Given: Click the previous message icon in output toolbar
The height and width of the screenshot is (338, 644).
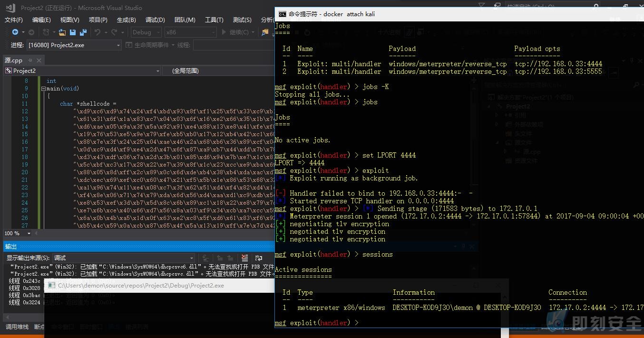Looking at the screenshot, I should coord(220,258).
